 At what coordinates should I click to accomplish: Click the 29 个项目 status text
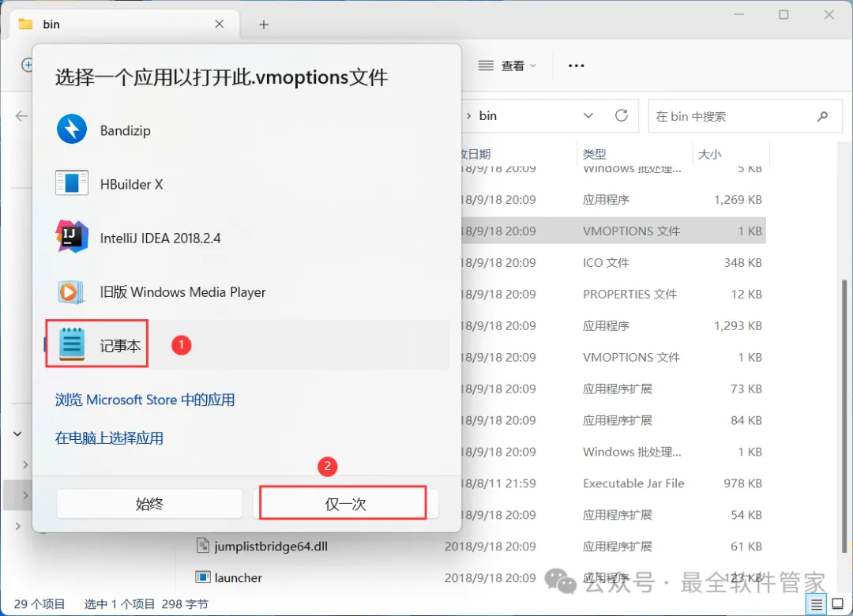pyautogui.click(x=39, y=604)
